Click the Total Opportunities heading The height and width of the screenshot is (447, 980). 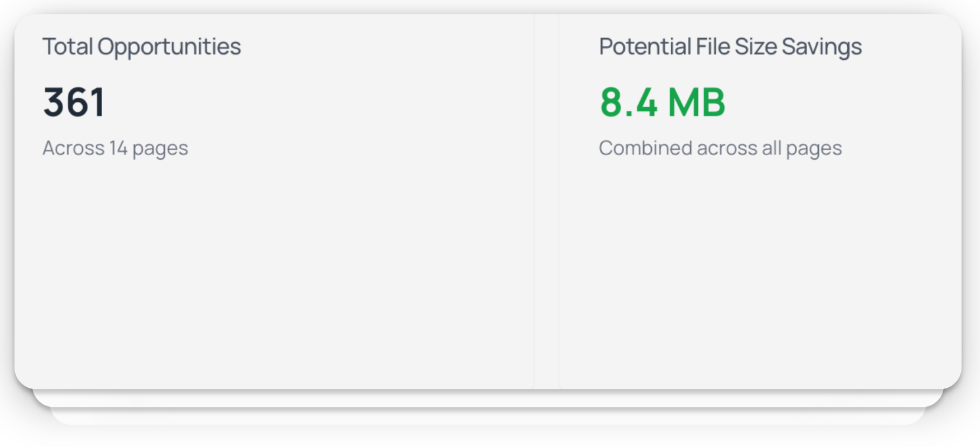click(141, 47)
